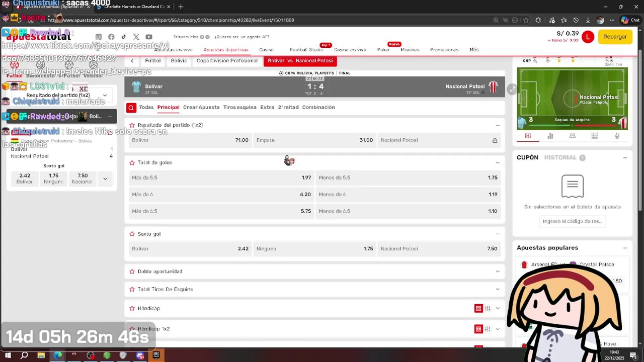644x362 pixels.
Task: Select the standings table icon in tracker
Action: click(595, 136)
